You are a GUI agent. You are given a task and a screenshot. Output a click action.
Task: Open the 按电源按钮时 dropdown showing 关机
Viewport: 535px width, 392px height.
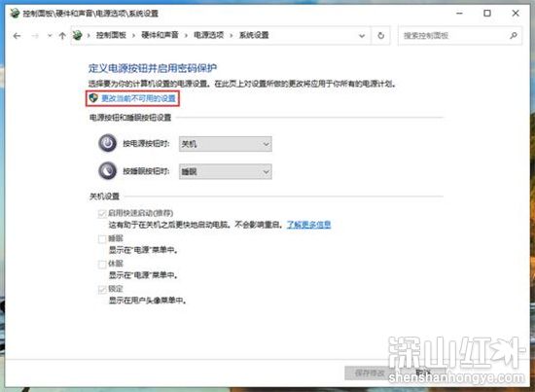click(226, 144)
